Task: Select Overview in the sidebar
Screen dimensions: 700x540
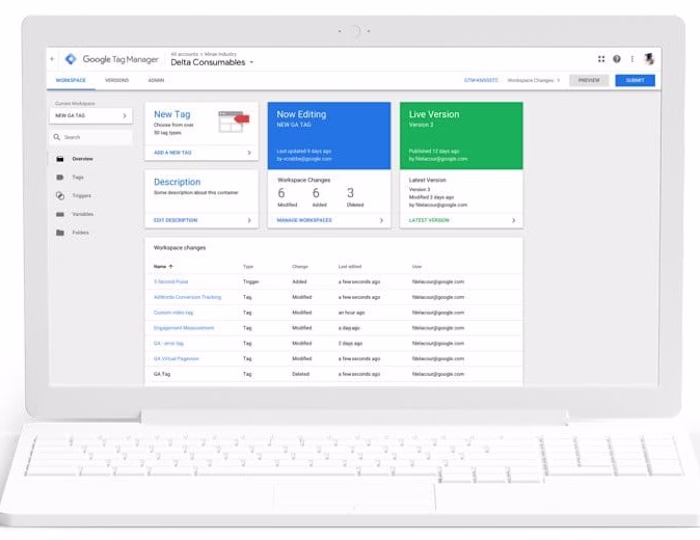Action: tap(83, 159)
